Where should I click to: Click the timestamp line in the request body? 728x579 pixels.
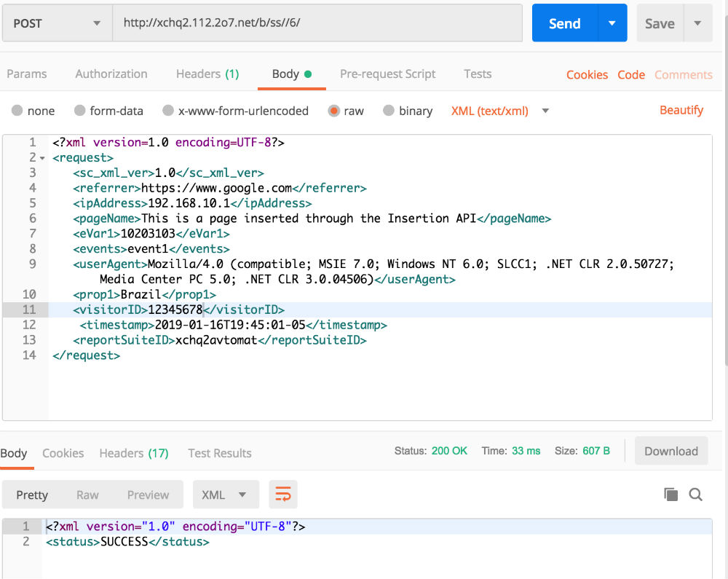380,325
